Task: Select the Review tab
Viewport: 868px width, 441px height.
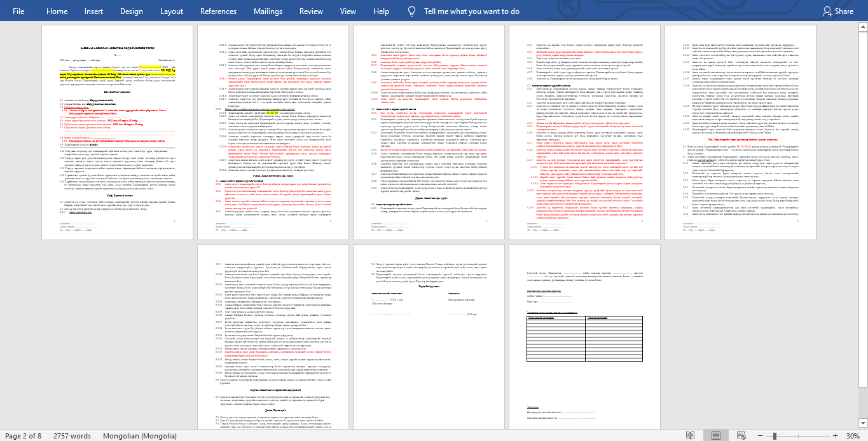Action: [x=311, y=11]
